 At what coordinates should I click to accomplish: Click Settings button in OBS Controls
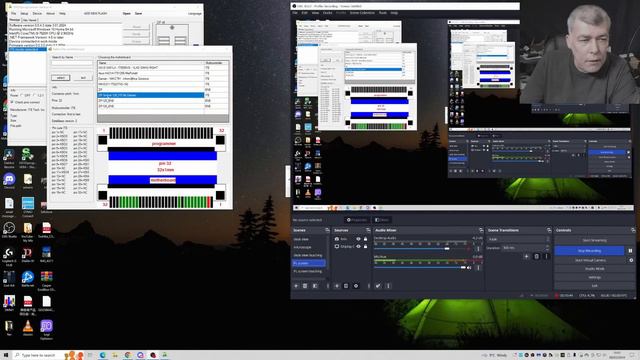point(594,277)
